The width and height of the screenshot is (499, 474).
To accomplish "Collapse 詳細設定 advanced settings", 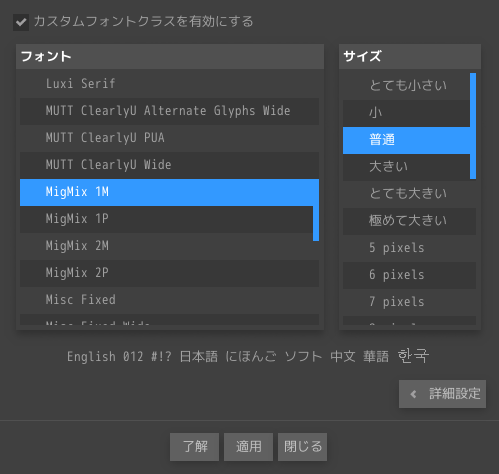I will click(442, 394).
